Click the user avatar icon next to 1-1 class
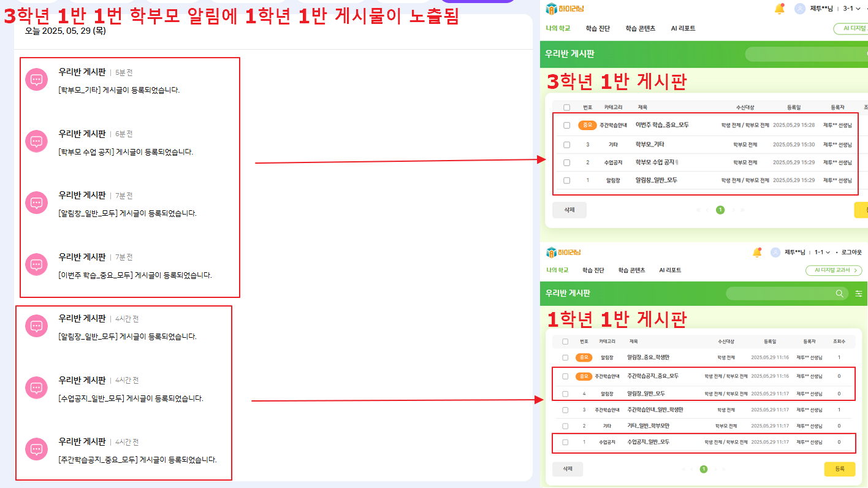868x488 pixels. tap(775, 253)
